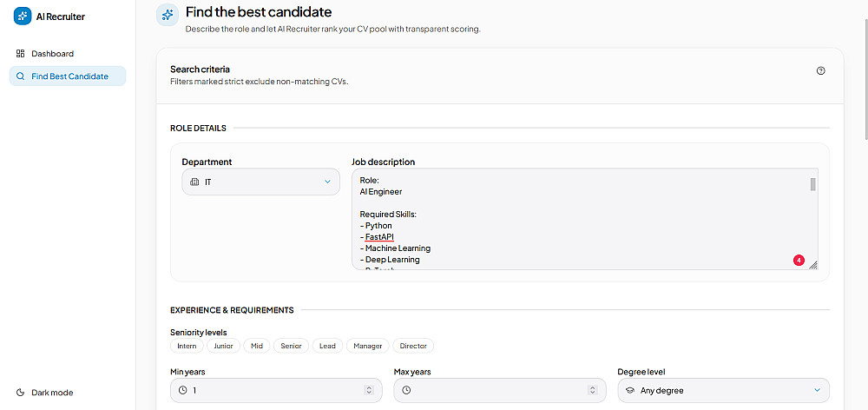Expand the Degree level dropdown

724,390
